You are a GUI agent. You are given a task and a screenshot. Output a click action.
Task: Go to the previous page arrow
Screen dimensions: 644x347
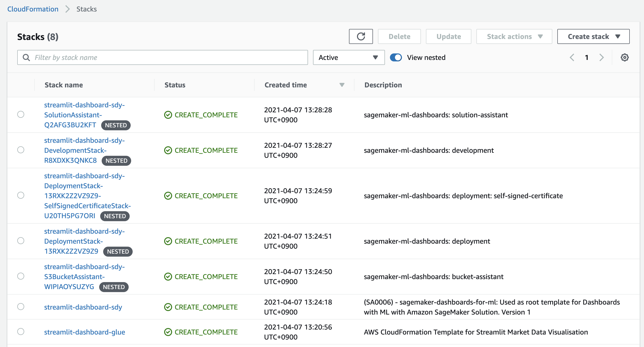572,57
